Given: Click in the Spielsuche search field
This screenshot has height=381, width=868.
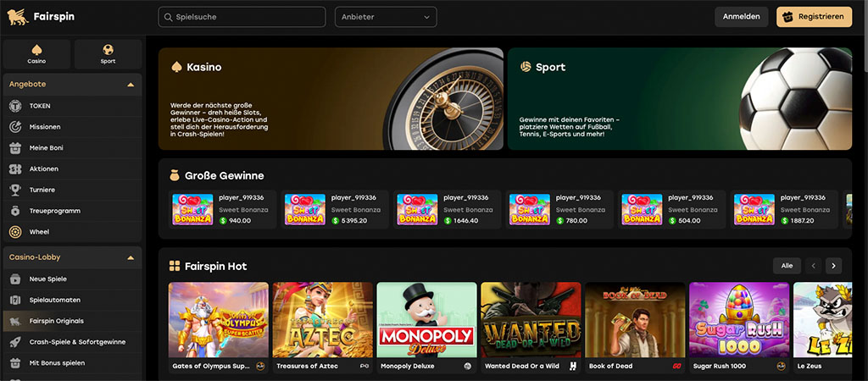Looking at the screenshot, I should pyautogui.click(x=242, y=17).
